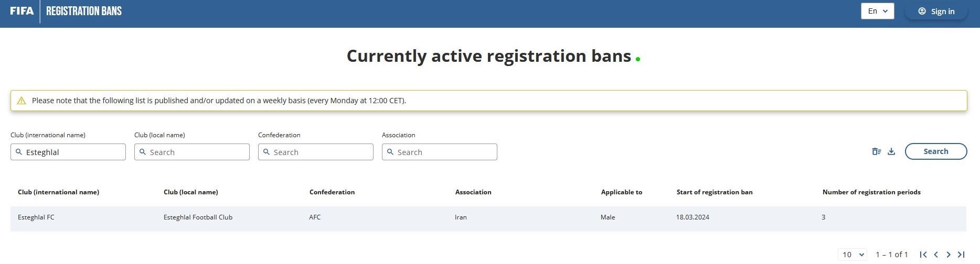Click the download list icon
The width and height of the screenshot is (980, 264).
(891, 151)
